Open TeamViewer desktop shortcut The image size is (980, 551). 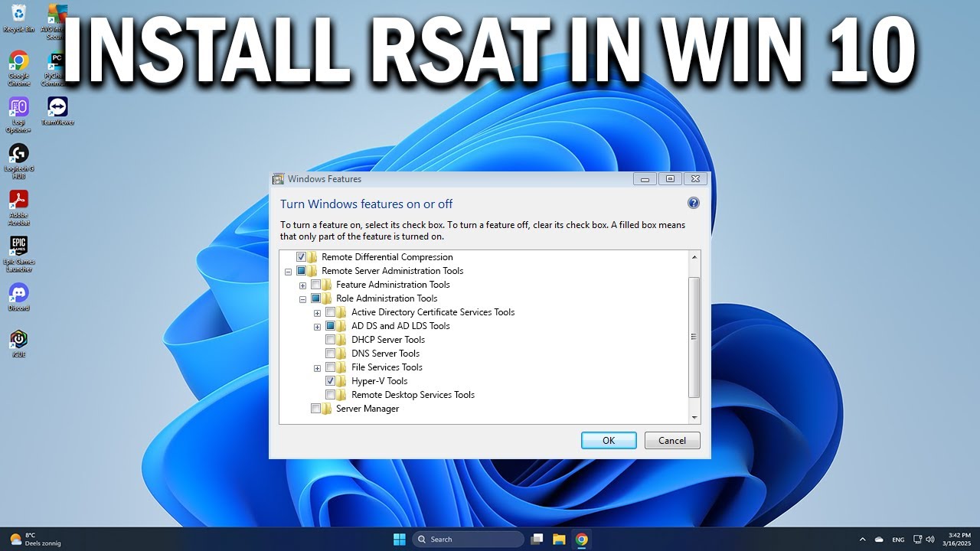[x=57, y=111]
